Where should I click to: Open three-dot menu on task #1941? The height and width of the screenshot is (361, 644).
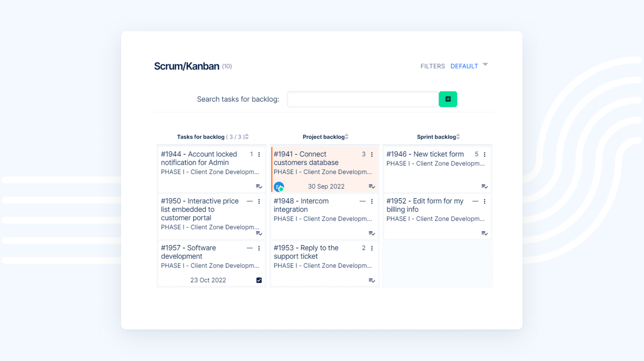(372, 154)
